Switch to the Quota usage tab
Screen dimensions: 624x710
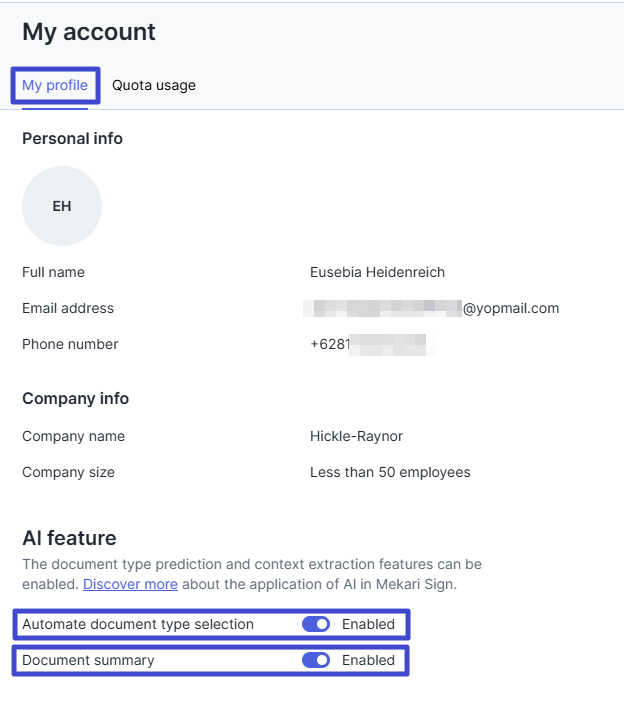[154, 85]
